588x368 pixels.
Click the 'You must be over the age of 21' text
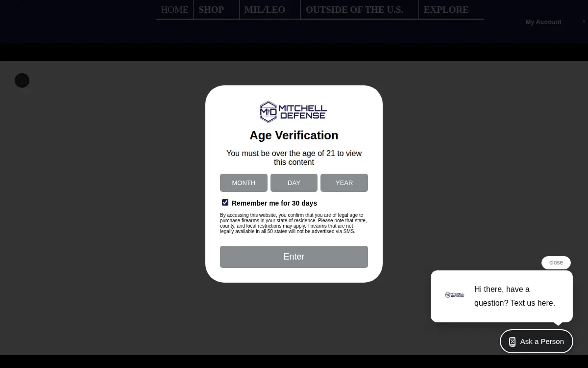coord(294,158)
